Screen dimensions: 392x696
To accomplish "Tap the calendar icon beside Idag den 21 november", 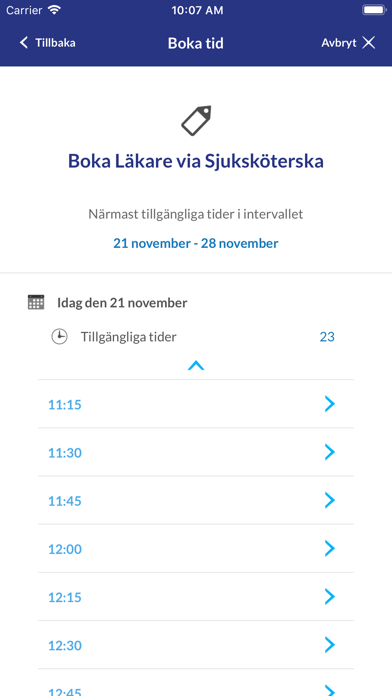I will (36, 302).
